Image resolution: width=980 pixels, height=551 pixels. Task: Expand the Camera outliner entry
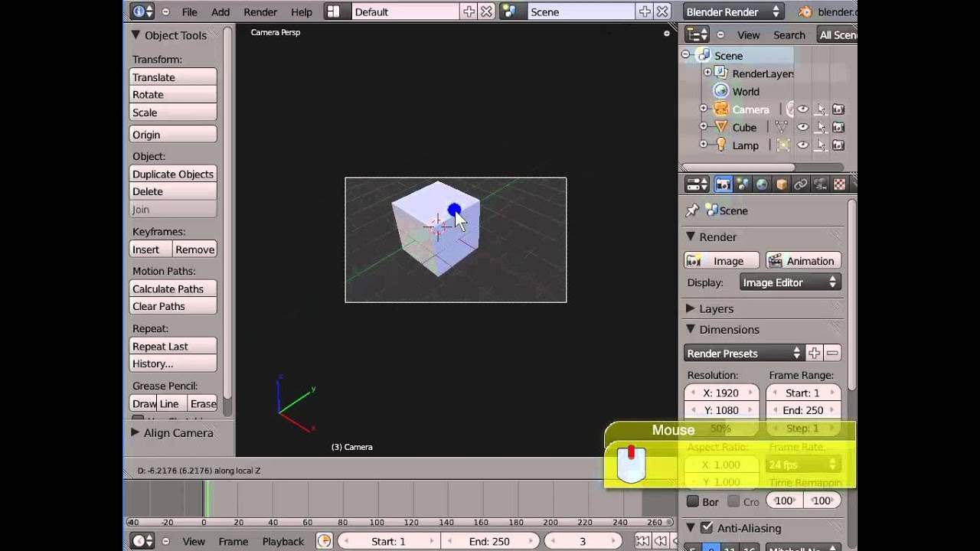[704, 109]
